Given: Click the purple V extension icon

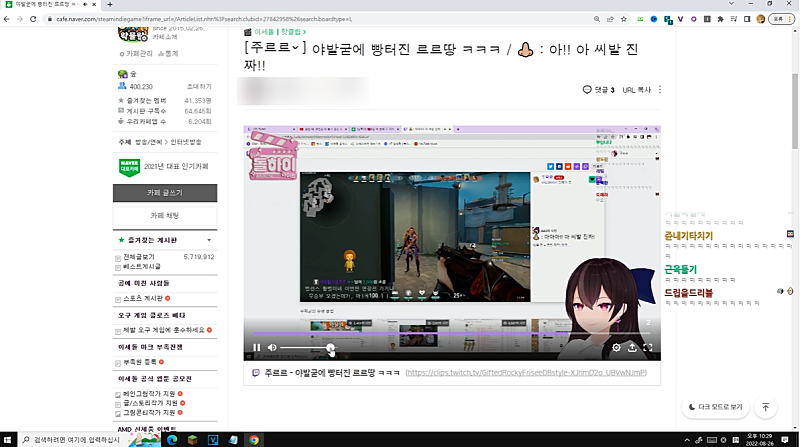Looking at the screenshot, I should pos(681,19).
